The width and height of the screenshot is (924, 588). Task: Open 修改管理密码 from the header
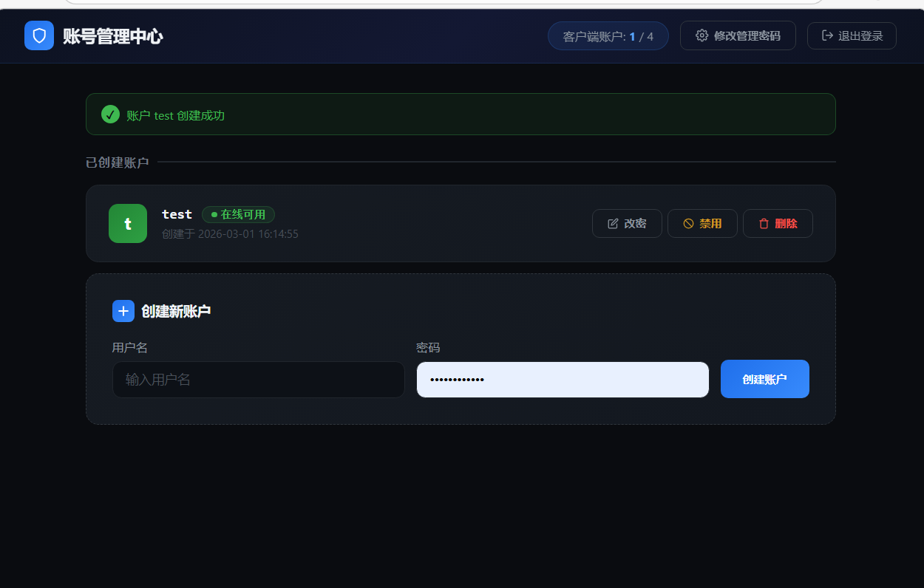coord(738,35)
